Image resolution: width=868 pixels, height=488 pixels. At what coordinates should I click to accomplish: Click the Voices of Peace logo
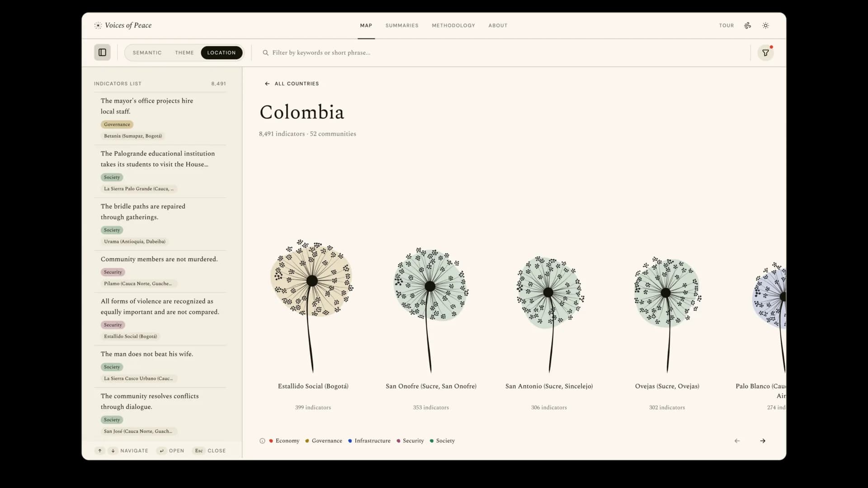[123, 25]
